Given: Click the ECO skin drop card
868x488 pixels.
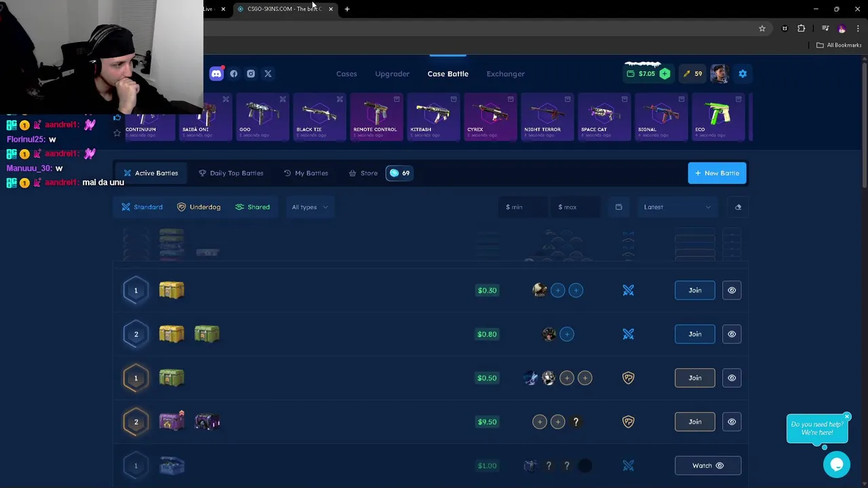Looking at the screenshot, I should pyautogui.click(x=718, y=118).
